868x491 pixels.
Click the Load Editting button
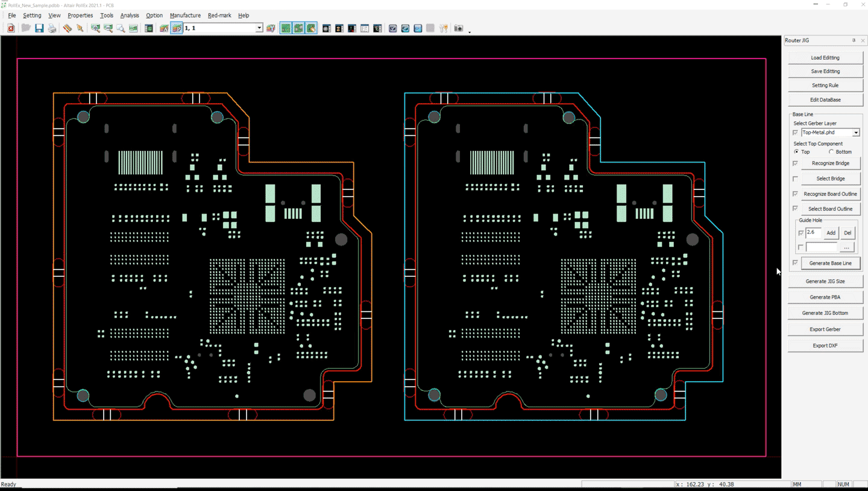(x=825, y=58)
